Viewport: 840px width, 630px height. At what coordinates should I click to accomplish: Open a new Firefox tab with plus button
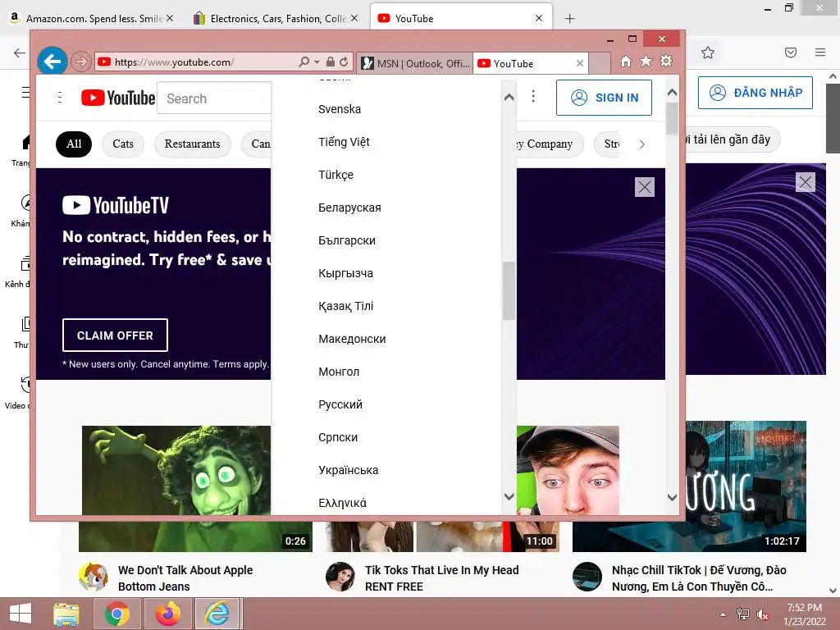pos(569,19)
